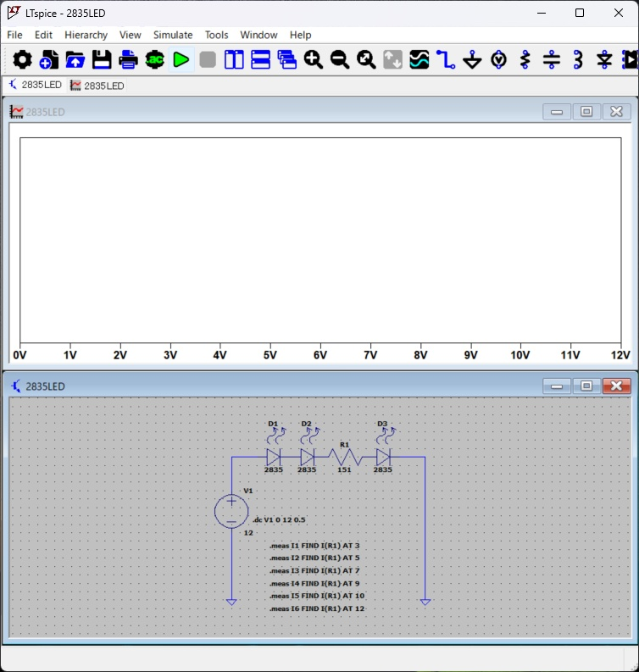Image resolution: width=639 pixels, height=672 pixels.
Task: Select the Diode component tool
Action: click(605, 59)
